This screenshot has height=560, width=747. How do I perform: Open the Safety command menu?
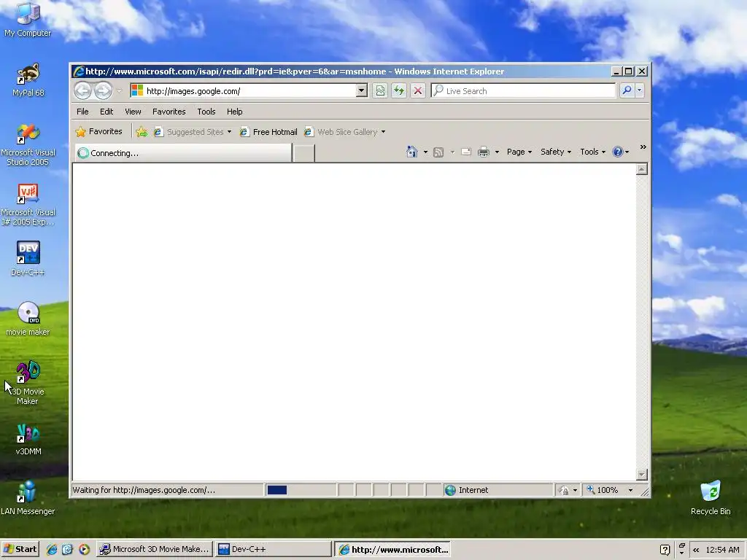tap(555, 152)
